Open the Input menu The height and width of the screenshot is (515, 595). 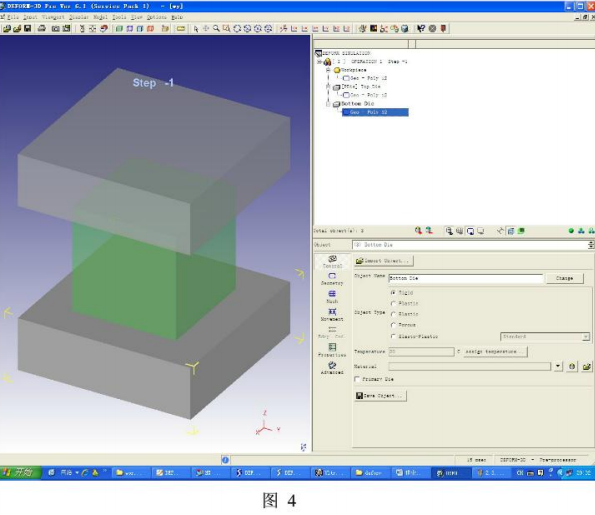click(x=30, y=17)
